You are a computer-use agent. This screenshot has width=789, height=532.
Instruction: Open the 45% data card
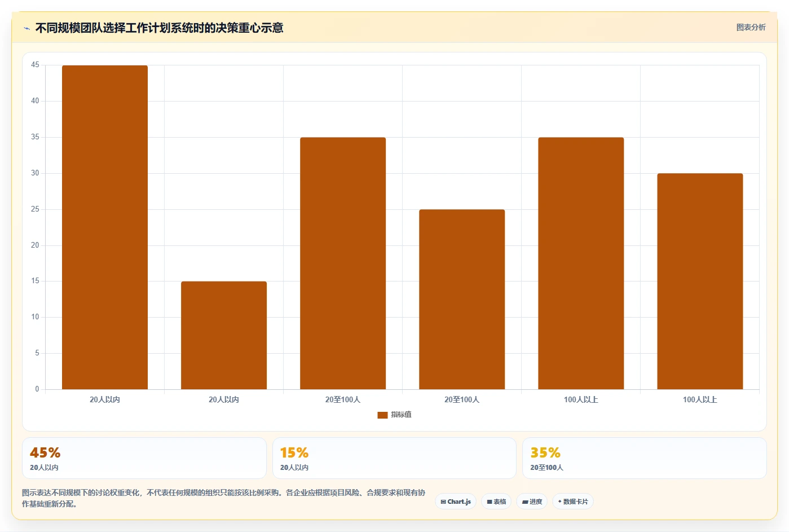tap(144, 458)
